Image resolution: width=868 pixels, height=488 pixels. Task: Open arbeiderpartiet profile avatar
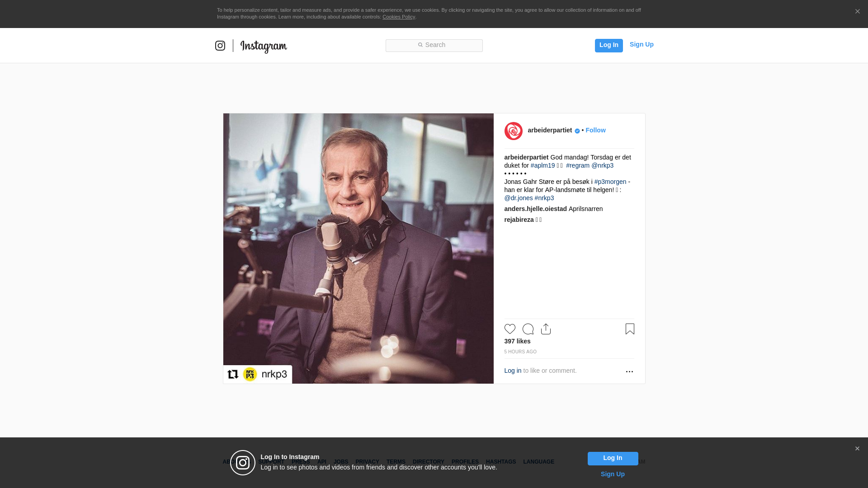point(513,131)
